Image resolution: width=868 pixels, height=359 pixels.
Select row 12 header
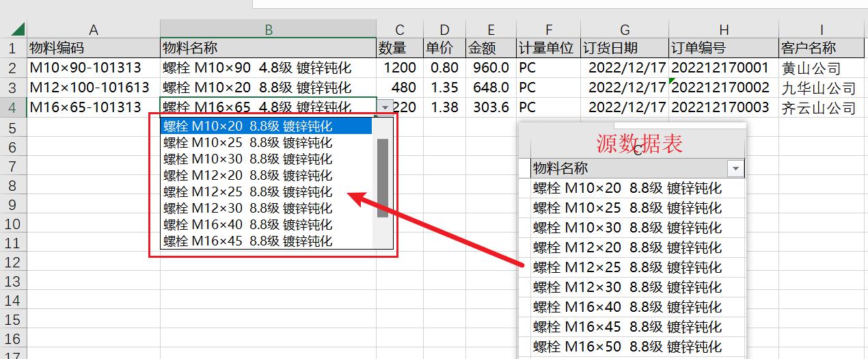click(x=12, y=262)
